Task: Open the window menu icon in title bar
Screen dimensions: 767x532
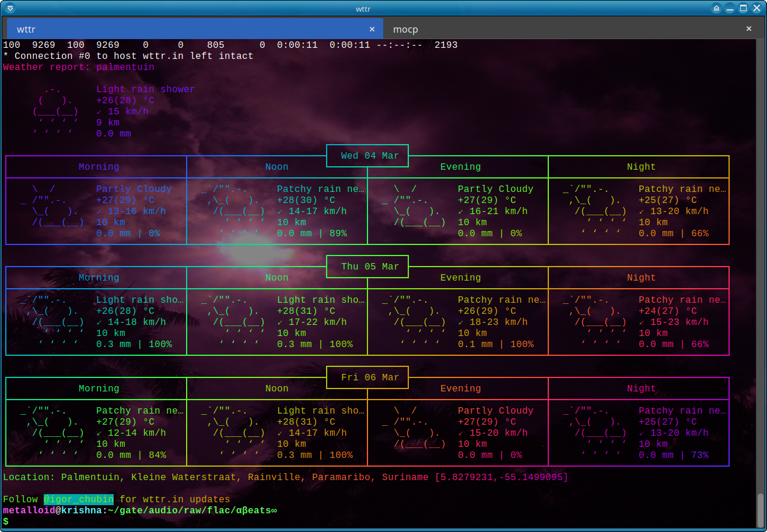Action: (x=9, y=8)
